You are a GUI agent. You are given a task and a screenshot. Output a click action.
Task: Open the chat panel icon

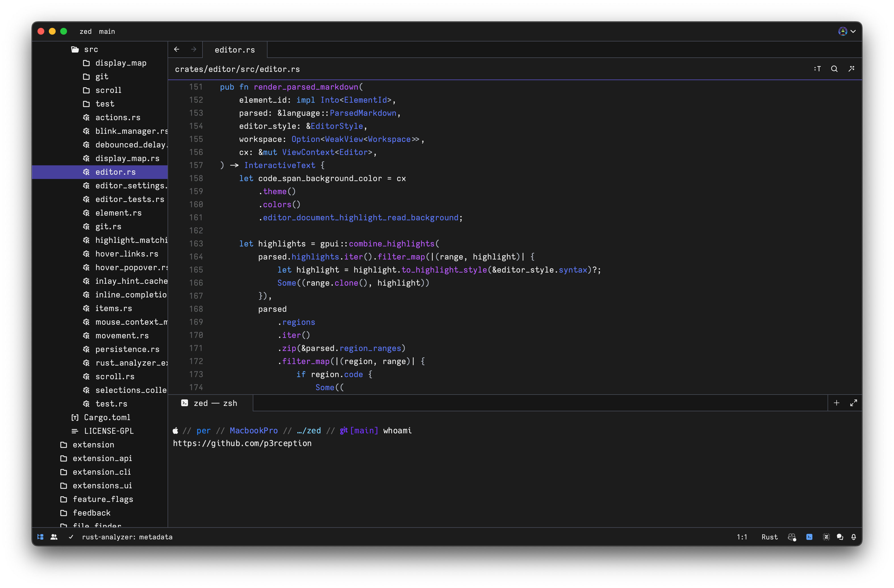click(x=840, y=537)
